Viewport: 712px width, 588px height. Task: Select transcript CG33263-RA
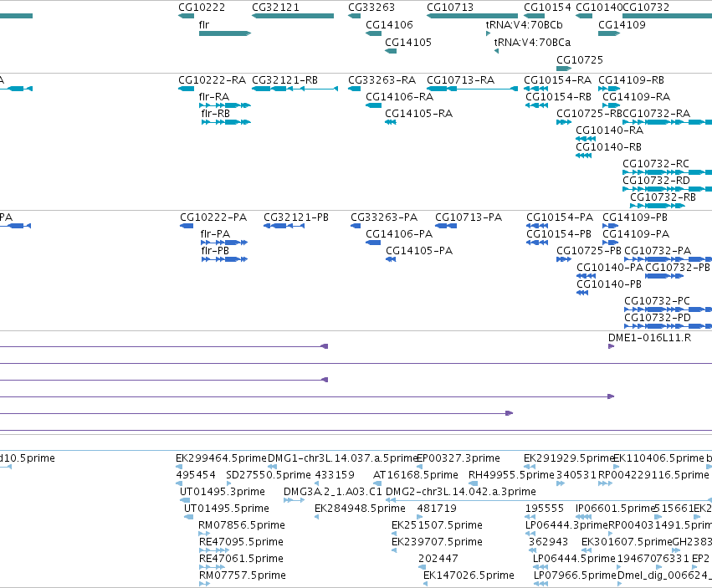coord(382,80)
